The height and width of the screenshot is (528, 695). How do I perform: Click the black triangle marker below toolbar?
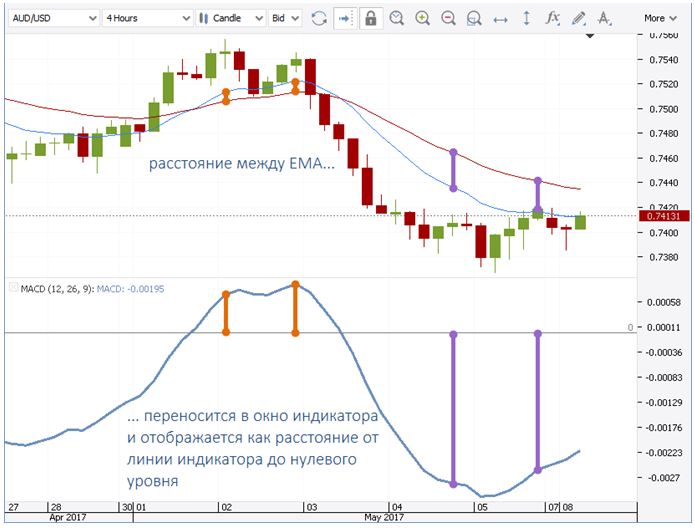point(590,35)
